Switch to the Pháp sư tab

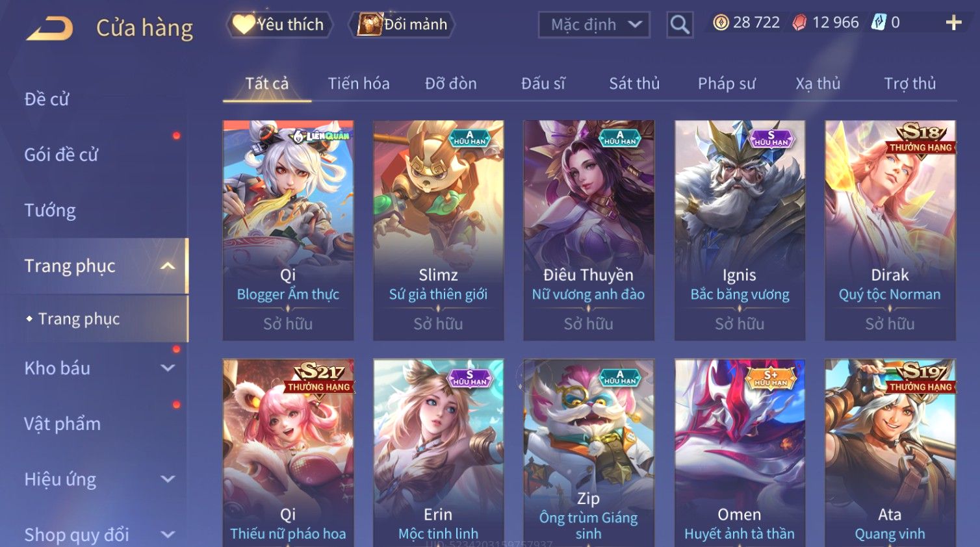[727, 83]
